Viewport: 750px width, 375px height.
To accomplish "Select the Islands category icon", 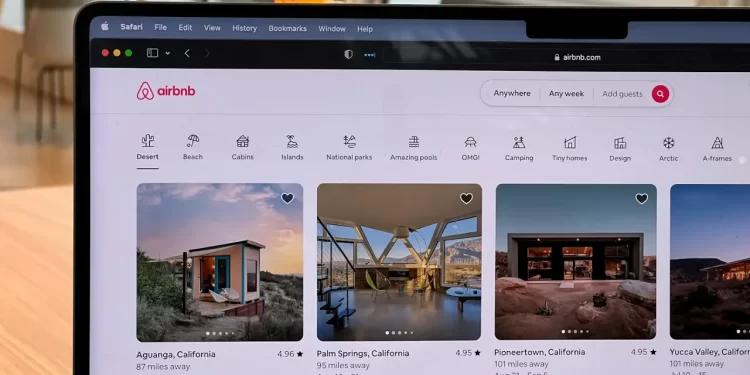I will pyautogui.click(x=292, y=141).
